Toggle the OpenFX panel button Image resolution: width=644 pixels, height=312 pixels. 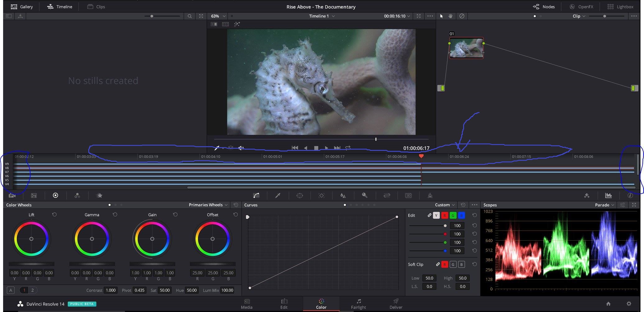(581, 7)
